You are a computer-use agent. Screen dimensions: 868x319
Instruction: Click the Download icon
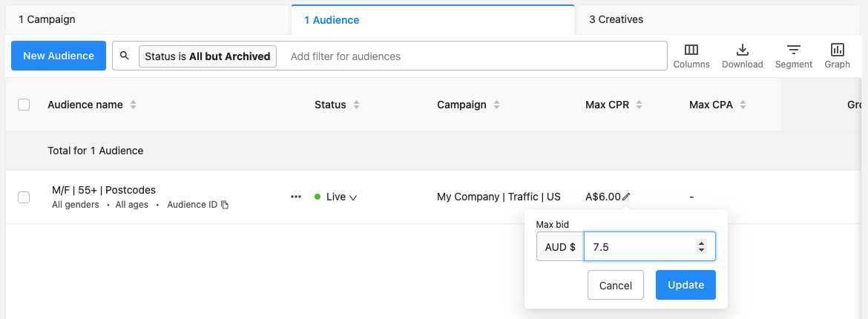(x=743, y=50)
